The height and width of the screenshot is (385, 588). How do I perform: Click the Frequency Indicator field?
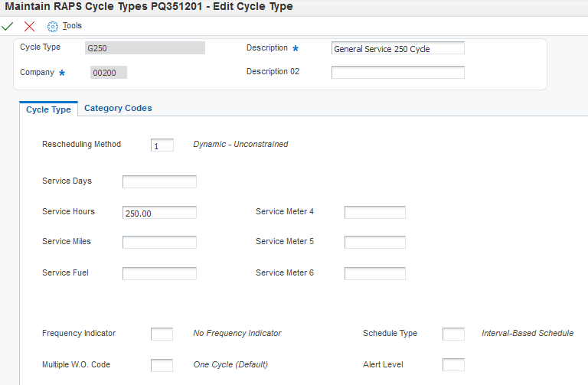click(x=162, y=334)
